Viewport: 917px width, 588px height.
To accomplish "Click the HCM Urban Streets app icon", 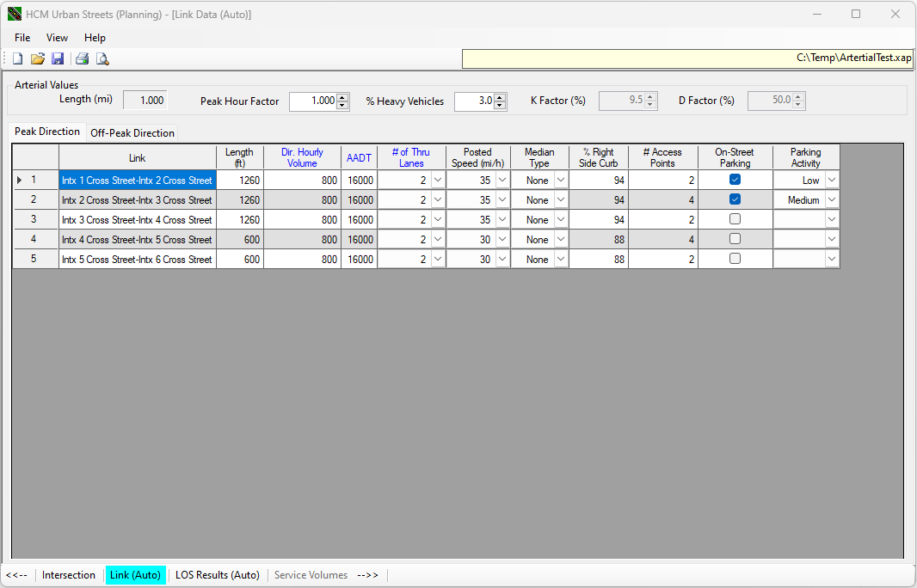I will click(x=15, y=15).
